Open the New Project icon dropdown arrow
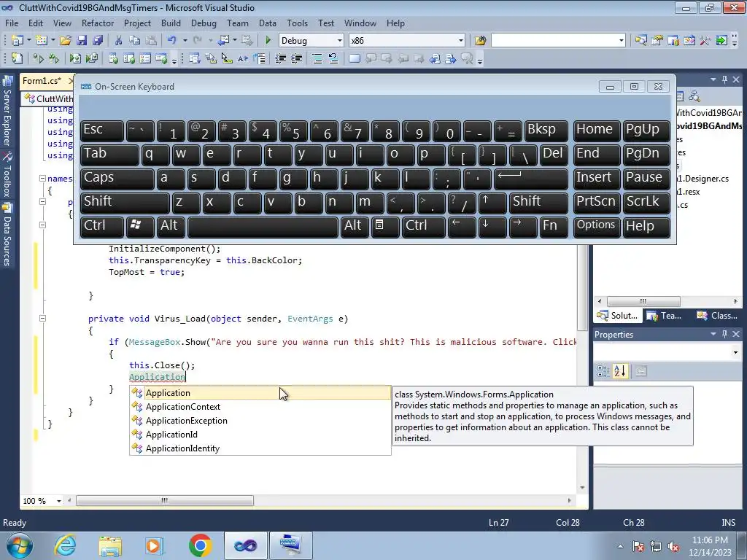 (x=29, y=41)
